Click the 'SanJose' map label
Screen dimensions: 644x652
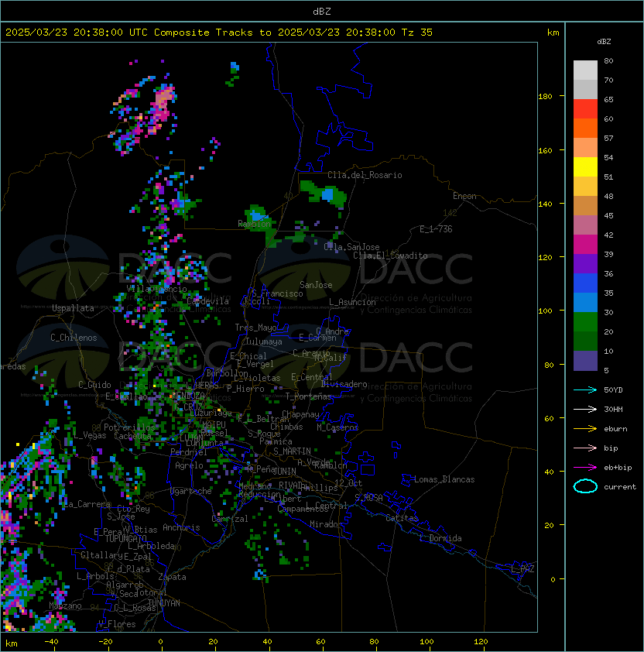click(316, 285)
